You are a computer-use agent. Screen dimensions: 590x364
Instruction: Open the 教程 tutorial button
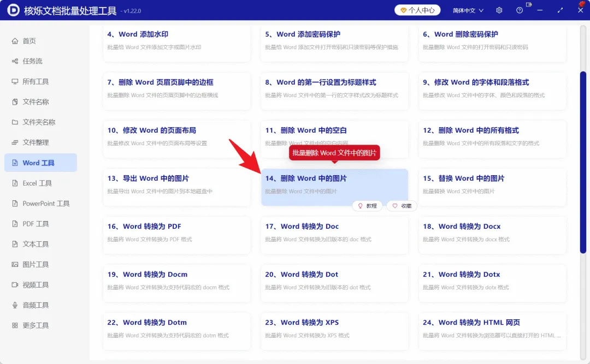(367, 206)
